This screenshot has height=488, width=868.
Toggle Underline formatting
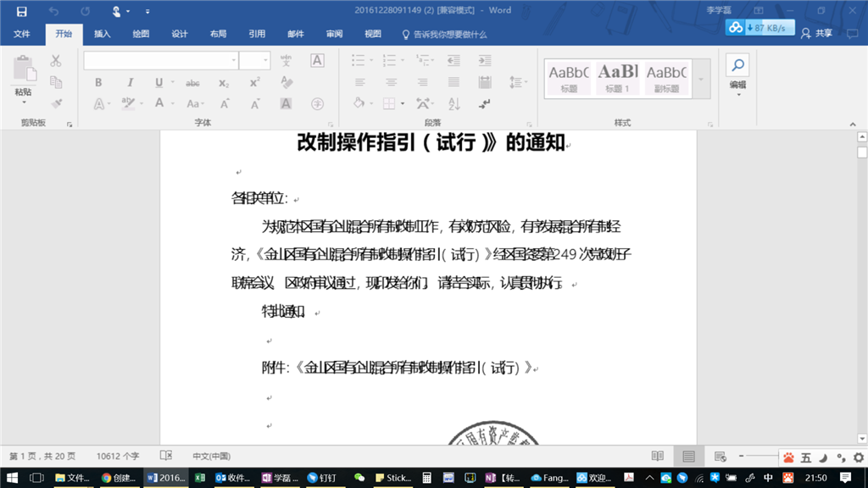point(159,82)
